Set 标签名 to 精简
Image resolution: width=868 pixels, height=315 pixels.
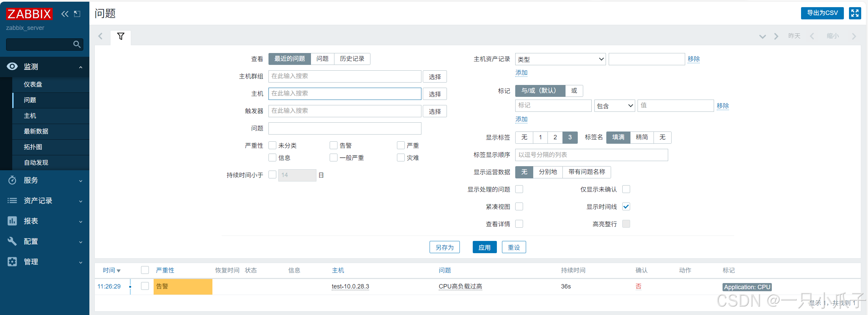click(642, 137)
